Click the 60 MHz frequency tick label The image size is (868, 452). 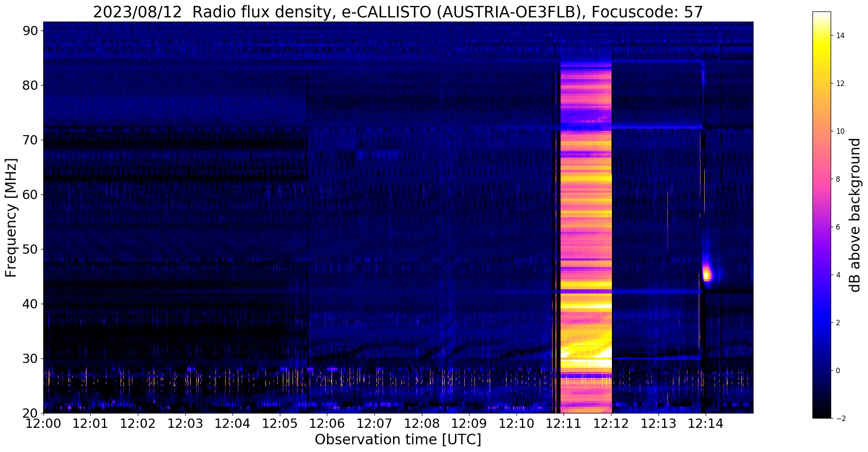(x=31, y=194)
